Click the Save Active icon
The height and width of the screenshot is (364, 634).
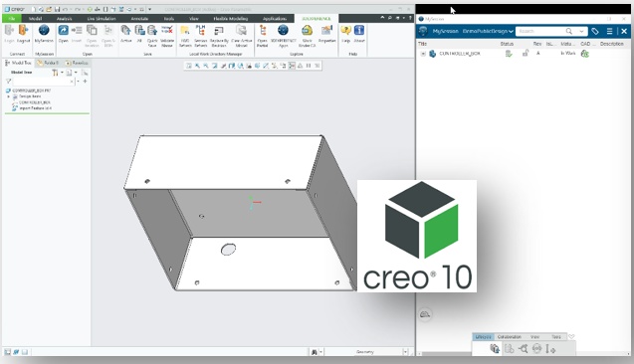coord(125,30)
